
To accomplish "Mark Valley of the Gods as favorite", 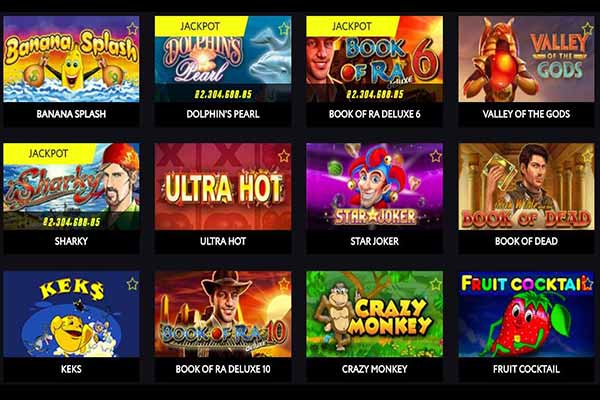I will 587,29.
